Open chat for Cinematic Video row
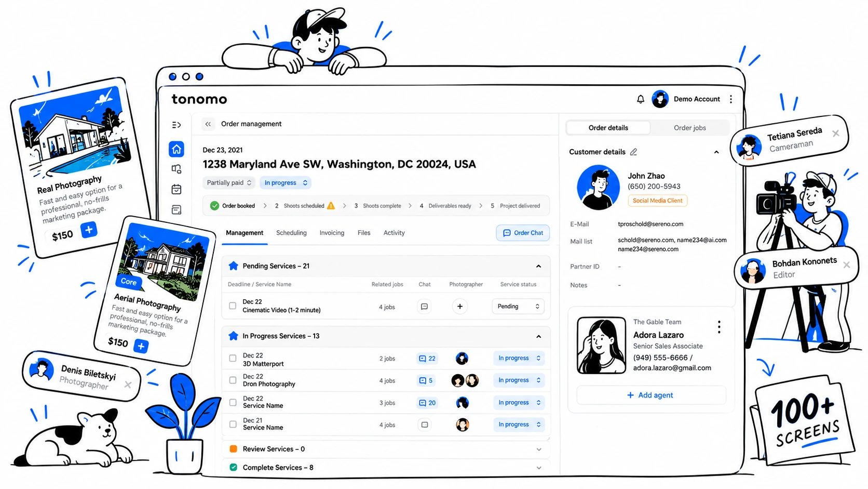868x489 pixels. [x=424, y=307]
